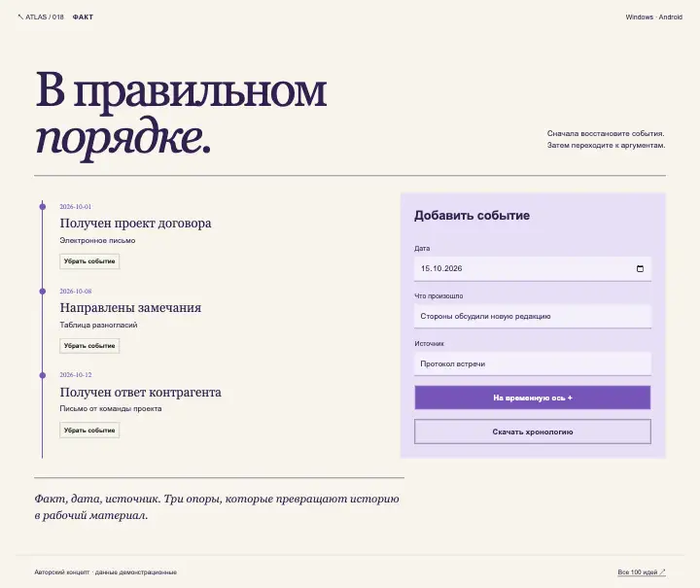Click timeline dot for 2026-10-12
The width and height of the screenshot is (700, 588).
(x=43, y=376)
